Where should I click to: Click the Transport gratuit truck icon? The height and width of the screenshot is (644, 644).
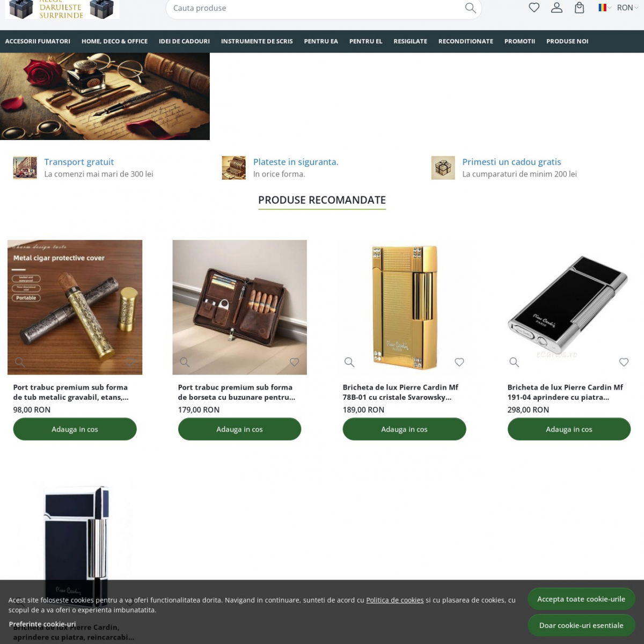tap(25, 168)
